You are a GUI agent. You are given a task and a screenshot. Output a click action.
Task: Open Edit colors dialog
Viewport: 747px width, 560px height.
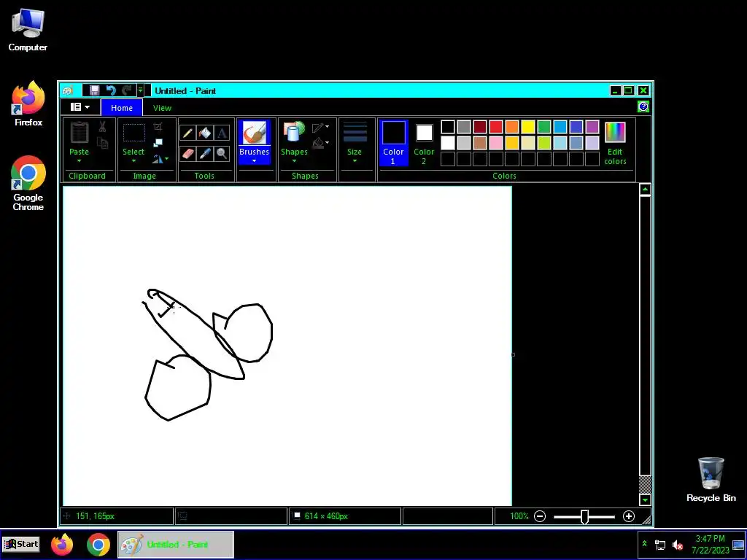(x=615, y=144)
